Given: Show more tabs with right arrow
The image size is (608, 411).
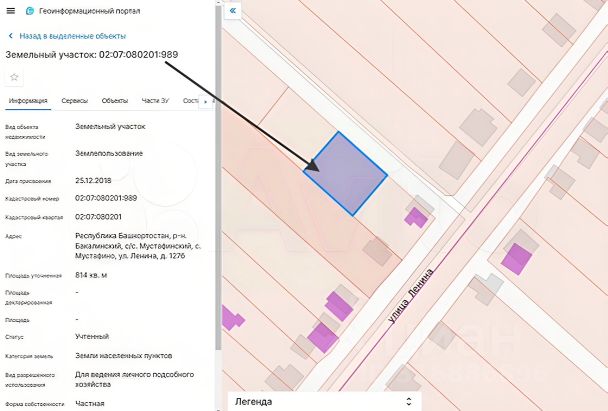Looking at the screenshot, I should (206, 102).
